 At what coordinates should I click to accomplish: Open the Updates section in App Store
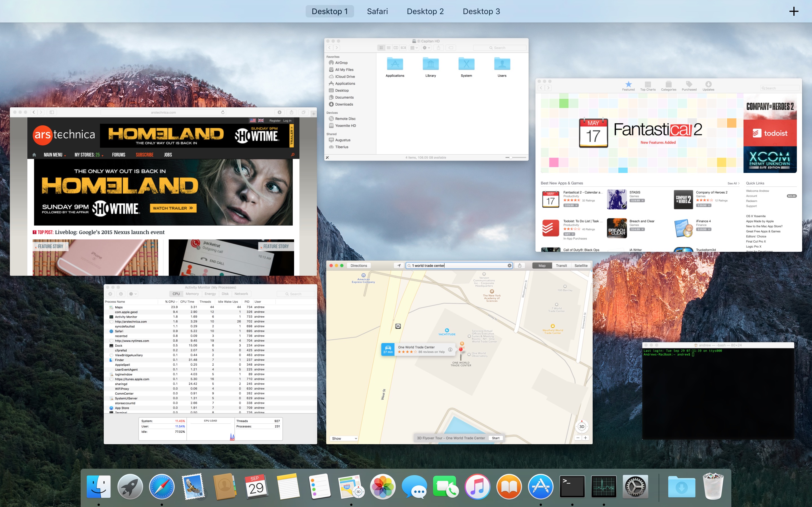[708, 86]
